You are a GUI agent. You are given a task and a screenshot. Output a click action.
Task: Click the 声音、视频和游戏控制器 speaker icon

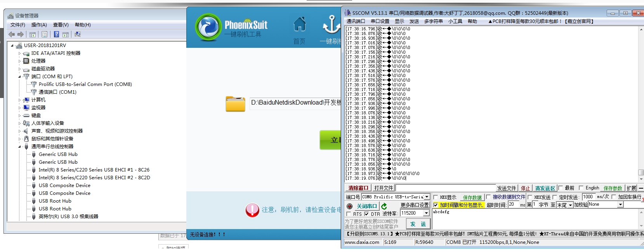coord(26,131)
